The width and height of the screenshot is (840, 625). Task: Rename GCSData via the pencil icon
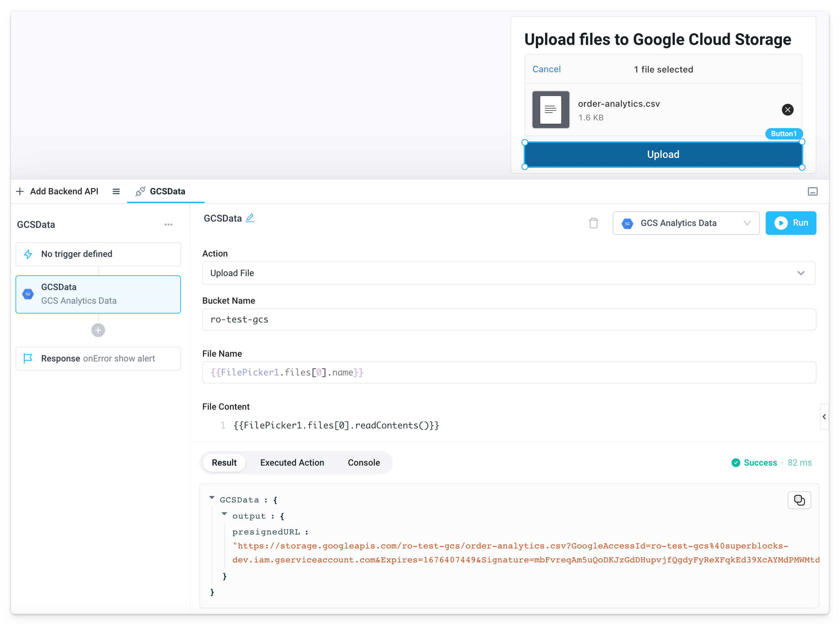(x=250, y=218)
